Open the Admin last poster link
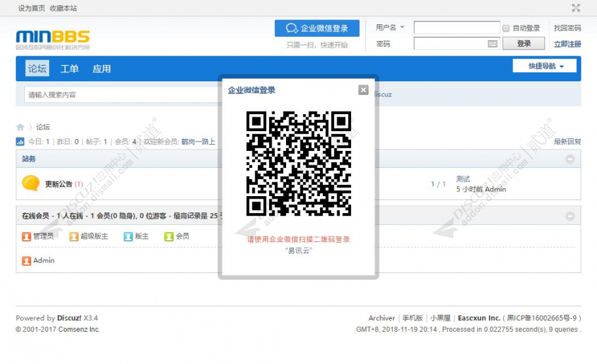597x364 pixels. (495, 190)
